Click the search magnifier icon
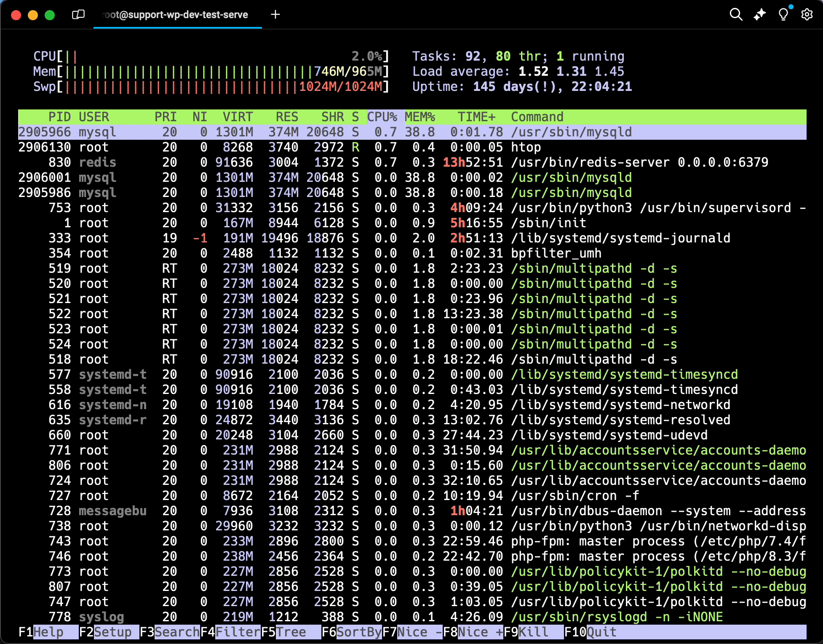This screenshot has width=823, height=644. click(736, 14)
